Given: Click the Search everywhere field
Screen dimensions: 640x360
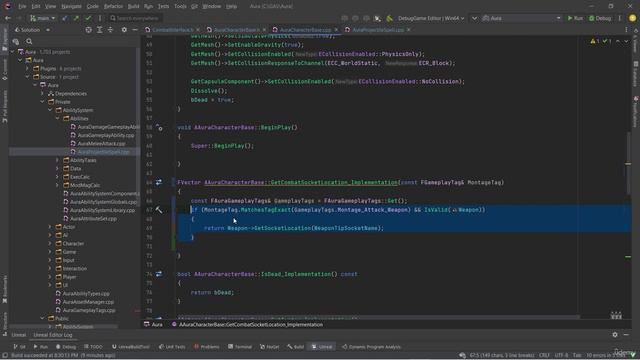Looking at the screenshot, I should [135, 18].
